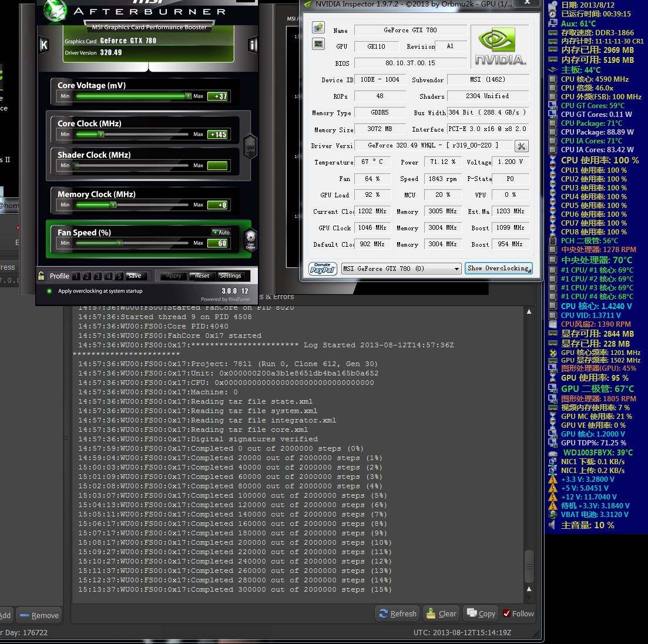
Task: Click the Clear log button
Action: pos(441,614)
